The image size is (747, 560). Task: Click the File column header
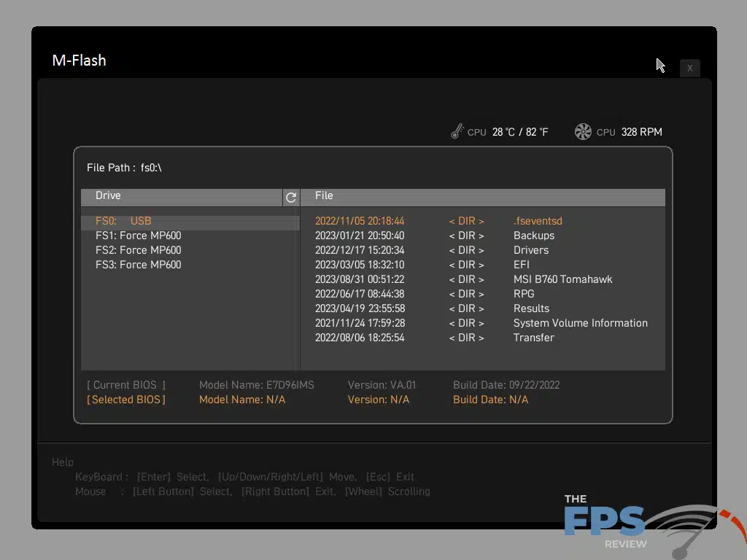pos(483,197)
